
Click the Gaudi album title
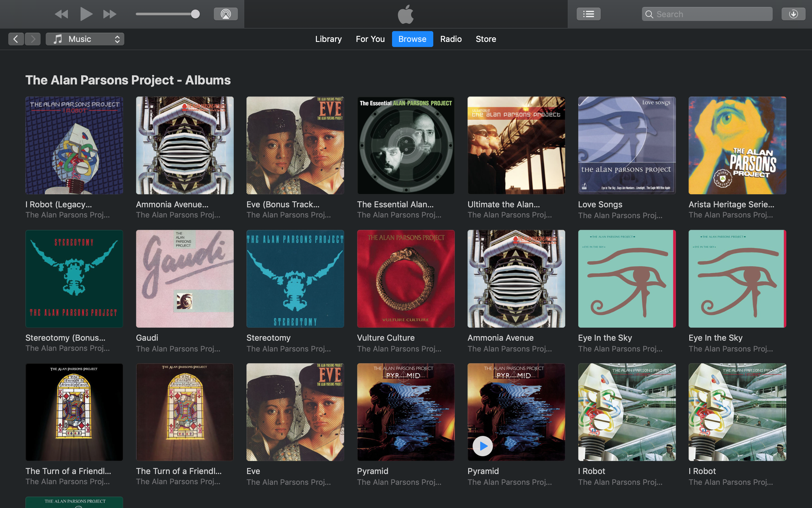coord(147,338)
